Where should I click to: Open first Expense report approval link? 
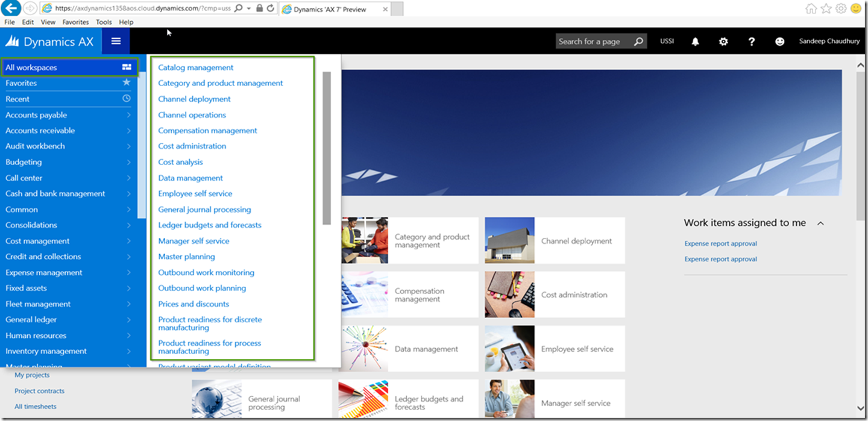(x=720, y=243)
